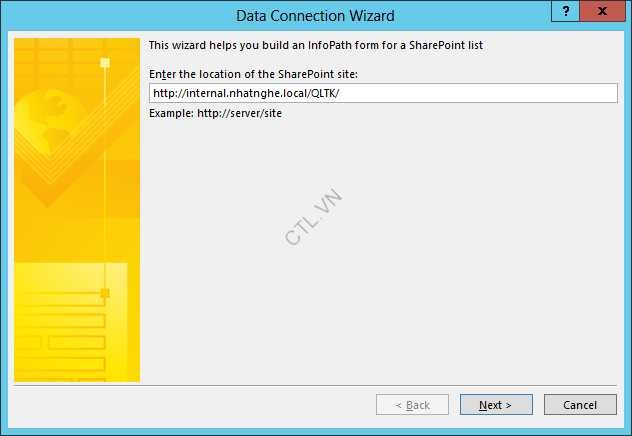Click the Data Connection Wizard title bar
This screenshot has width=632, height=436.
pyautogui.click(x=315, y=16)
